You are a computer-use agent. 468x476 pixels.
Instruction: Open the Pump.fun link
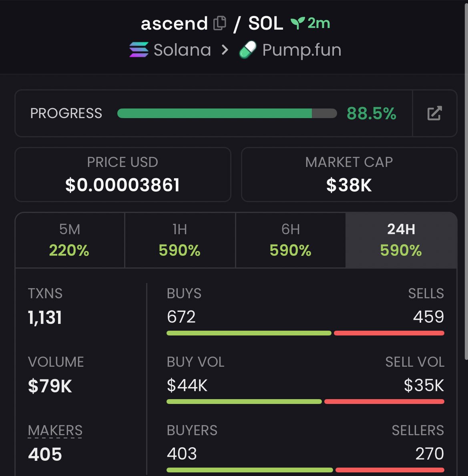pyautogui.click(x=301, y=50)
